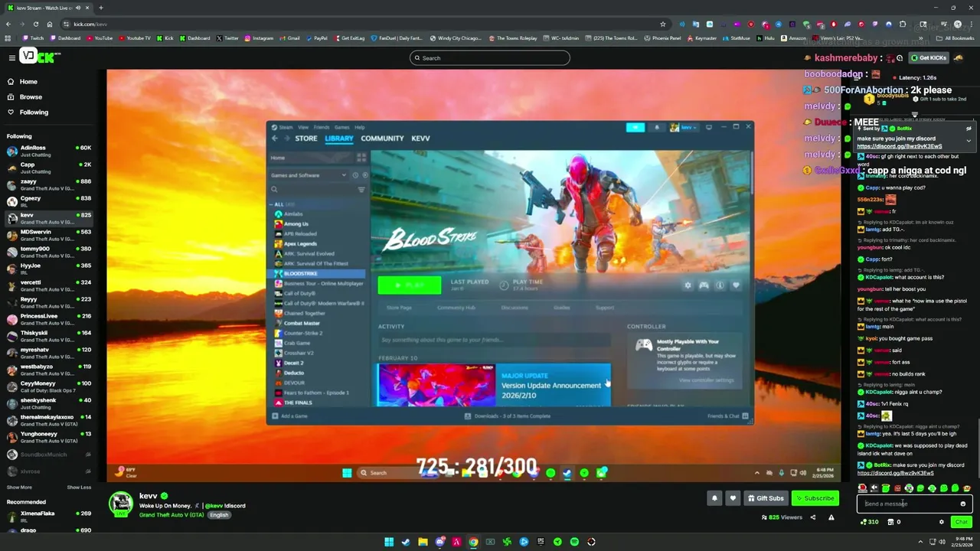The image size is (980, 551).
Task: Click the Kick search field
Action: tap(490, 58)
